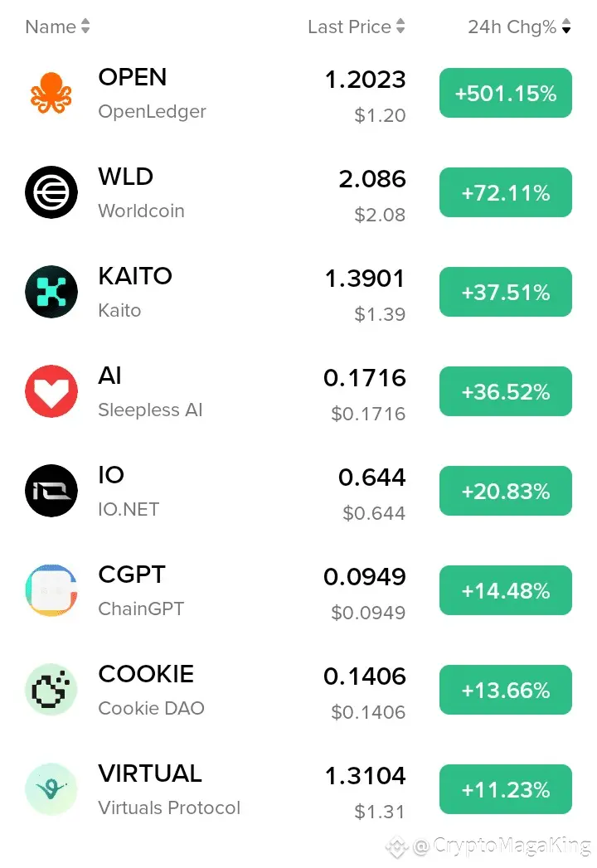Click the +20.83% IO button

pyautogui.click(x=506, y=491)
